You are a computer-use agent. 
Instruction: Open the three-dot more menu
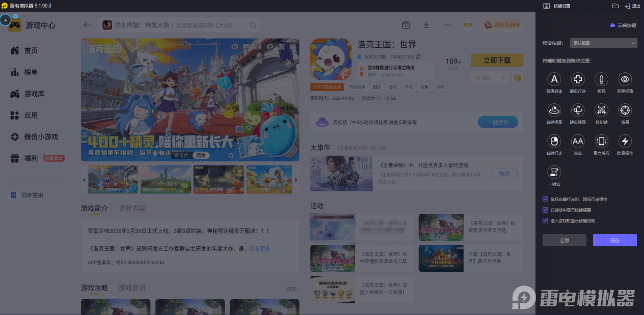tap(447, 25)
